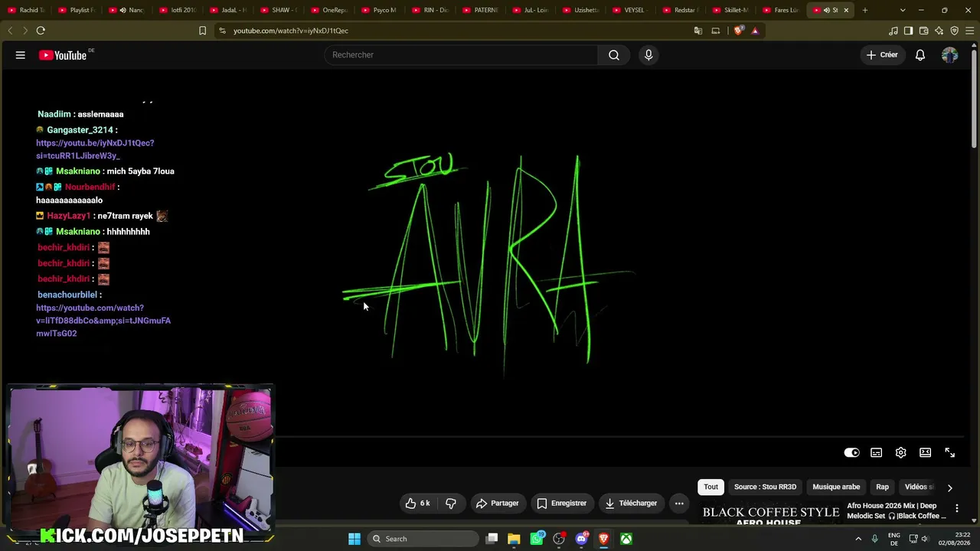Open the browser tab search dropdown
The height and width of the screenshot is (551, 980).
tap(903, 10)
